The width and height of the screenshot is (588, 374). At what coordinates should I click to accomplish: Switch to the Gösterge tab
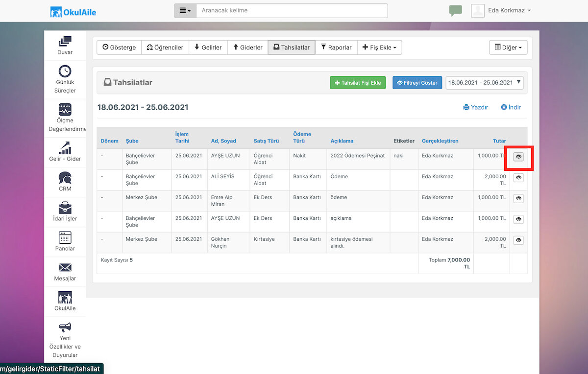tap(119, 47)
